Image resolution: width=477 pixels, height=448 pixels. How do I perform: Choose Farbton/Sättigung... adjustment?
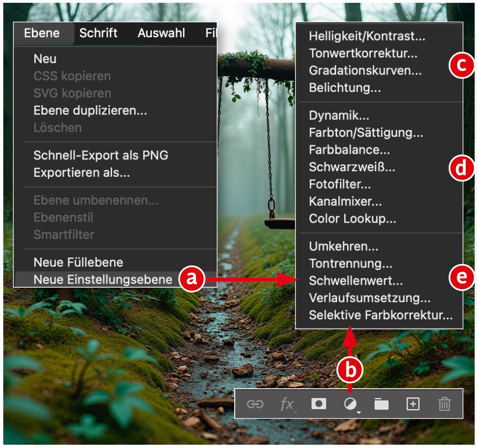tap(366, 133)
